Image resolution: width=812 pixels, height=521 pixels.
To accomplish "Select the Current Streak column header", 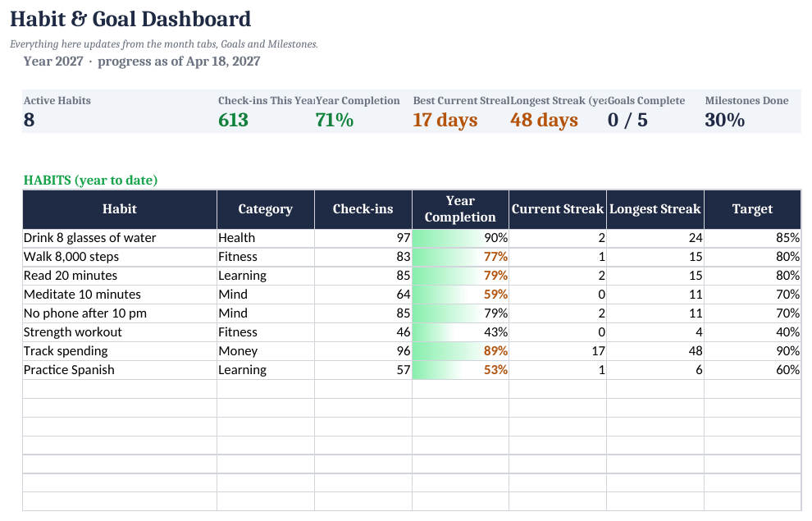I will (x=558, y=209).
